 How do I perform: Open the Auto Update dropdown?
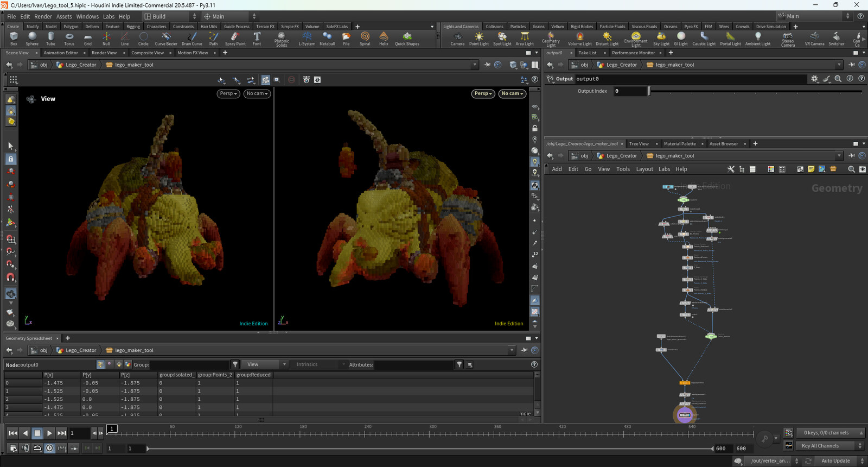point(840,460)
